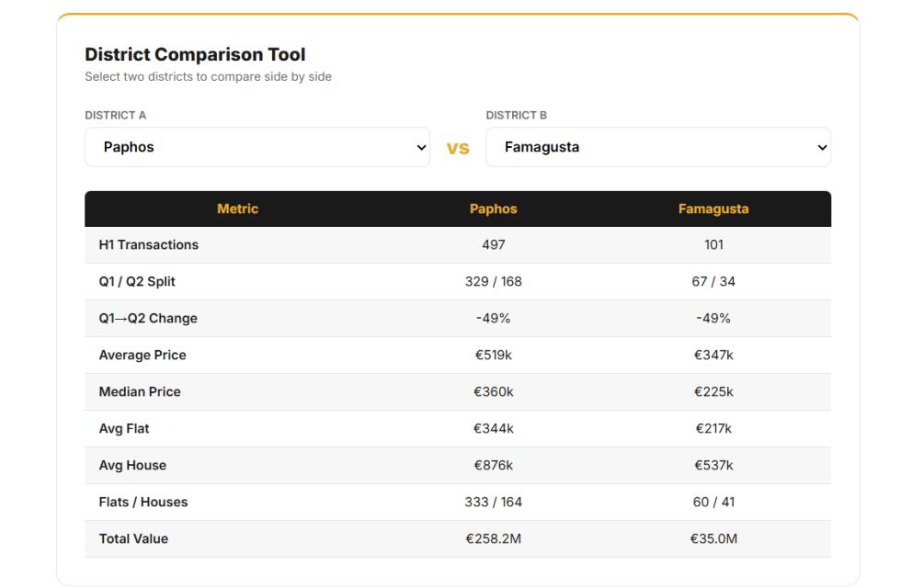The image size is (901, 588).
Task: Click the Median Price row label
Action: (140, 391)
